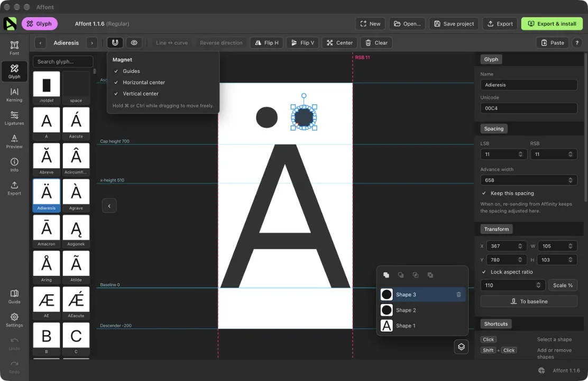Click the Redo icon in sidebar

point(14,366)
